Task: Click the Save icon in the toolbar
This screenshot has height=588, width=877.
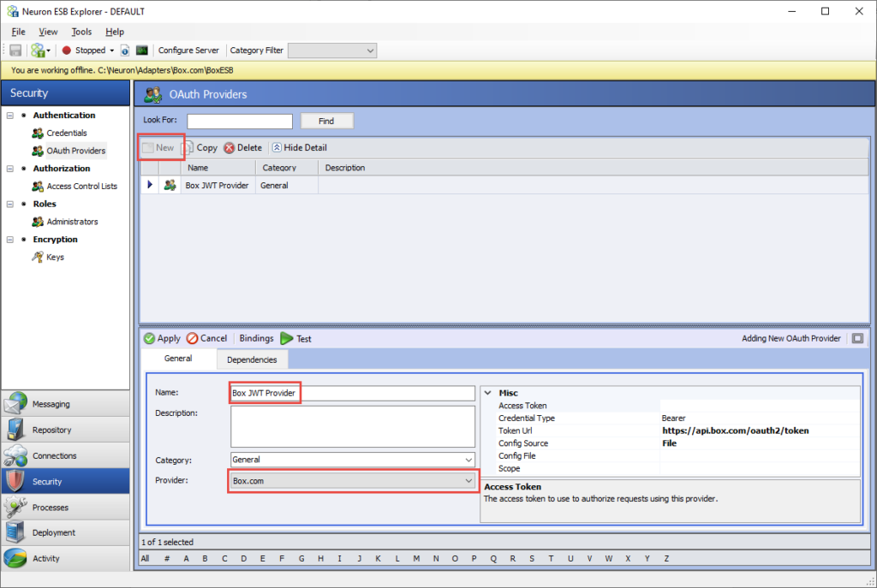Action: (x=15, y=50)
